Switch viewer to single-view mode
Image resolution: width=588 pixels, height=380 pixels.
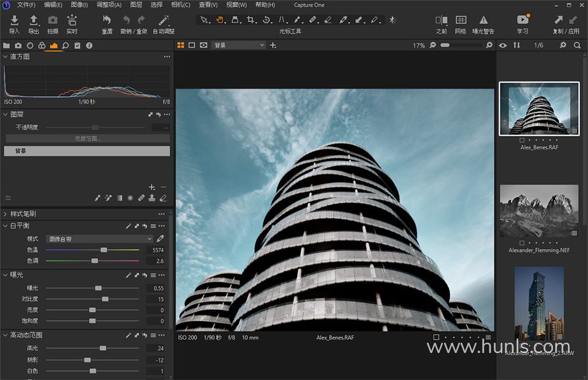pyautogui.click(x=192, y=45)
